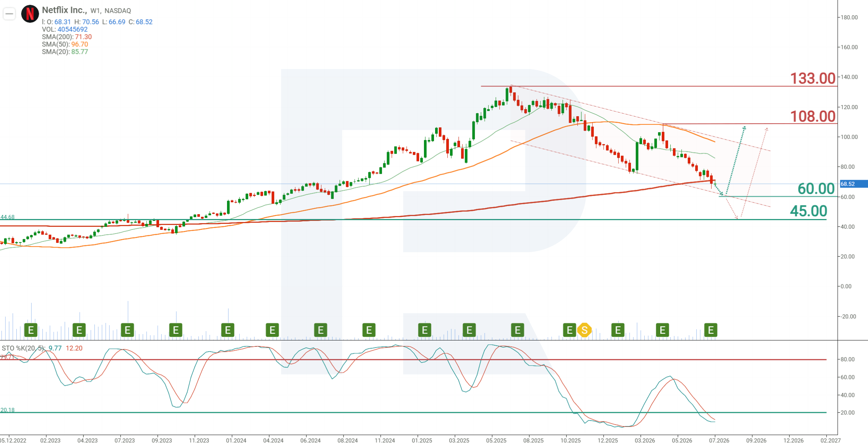Click the high value 70.56
This screenshot has width=868, height=444.
[x=91, y=22]
